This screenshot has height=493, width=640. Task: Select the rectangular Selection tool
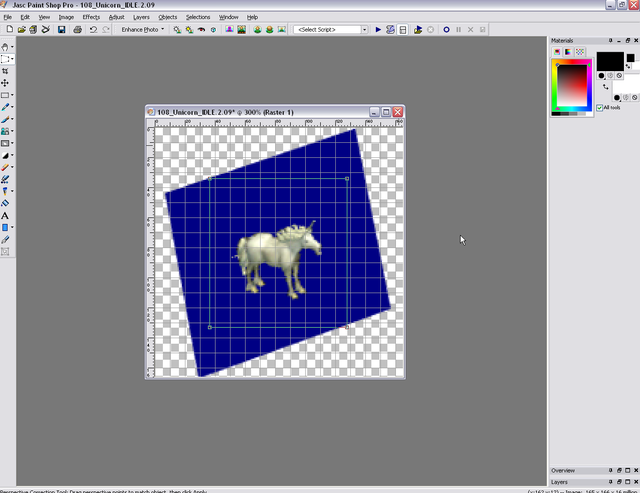pyautogui.click(x=5, y=95)
